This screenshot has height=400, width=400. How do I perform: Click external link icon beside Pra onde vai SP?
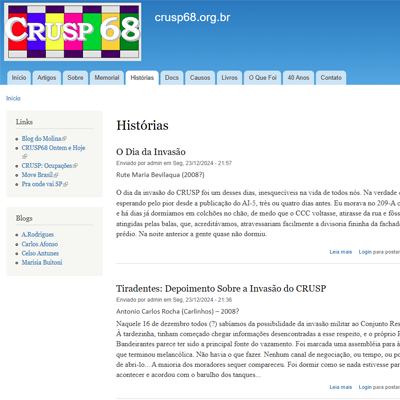pyautogui.click(x=65, y=184)
